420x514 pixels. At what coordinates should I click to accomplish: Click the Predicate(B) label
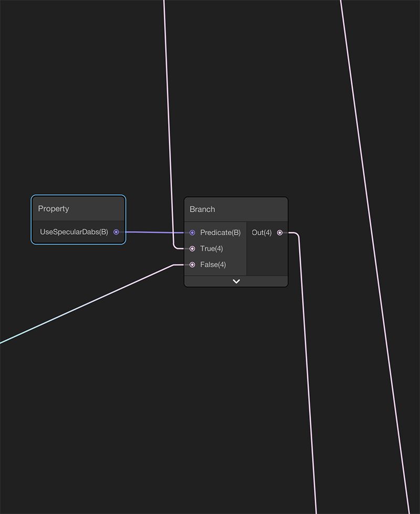[x=220, y=233]
